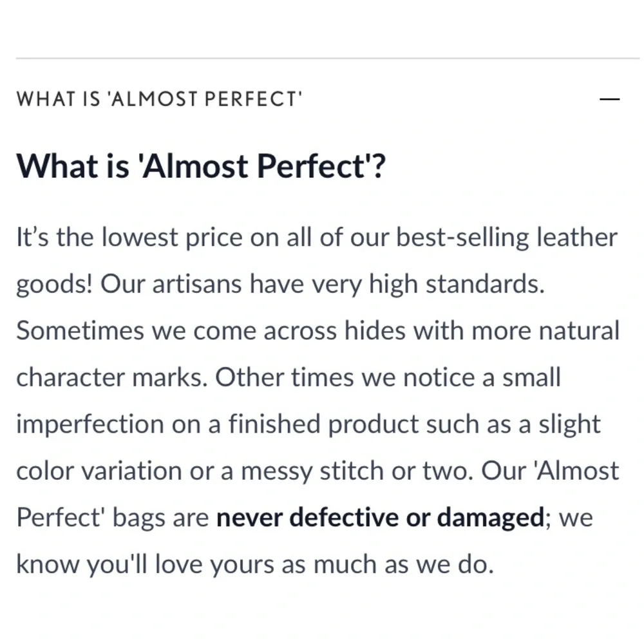
Task: Click the word "PERFECT'" in the uppercase header
Action: click(x=253, y=99)
